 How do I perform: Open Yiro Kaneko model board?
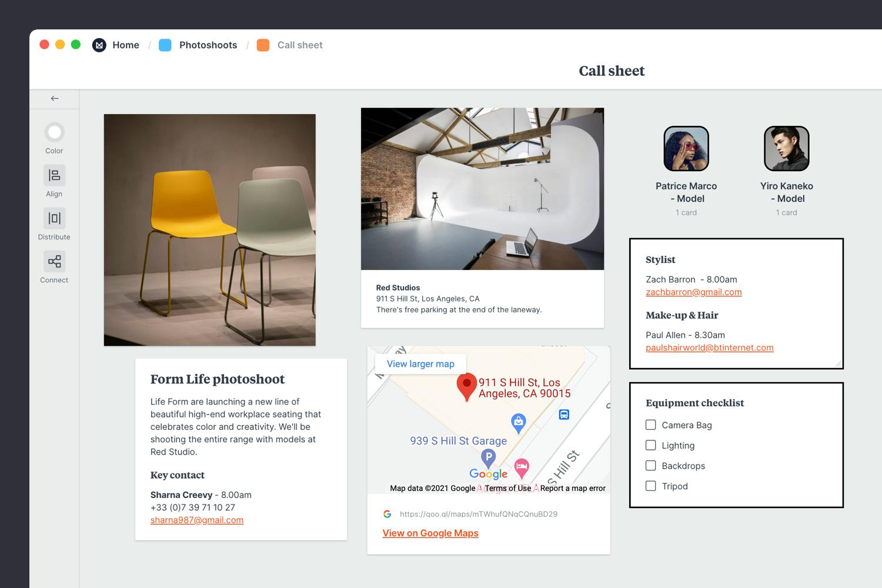[787, 149]
